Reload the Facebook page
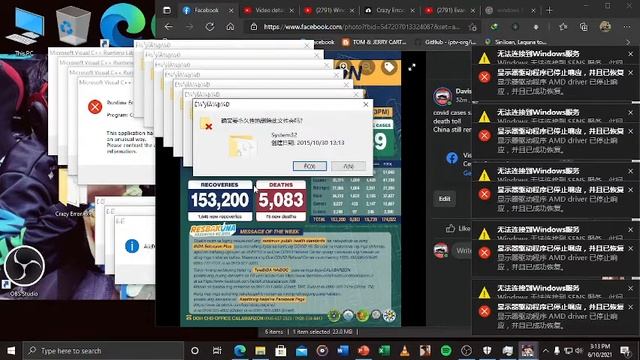The height and width of the screenshot is (360, 640). 210,27
